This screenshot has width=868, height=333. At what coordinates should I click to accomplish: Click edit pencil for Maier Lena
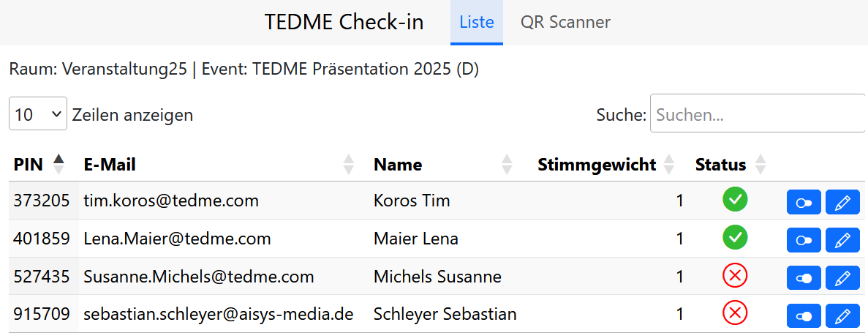tap(842, 239)
